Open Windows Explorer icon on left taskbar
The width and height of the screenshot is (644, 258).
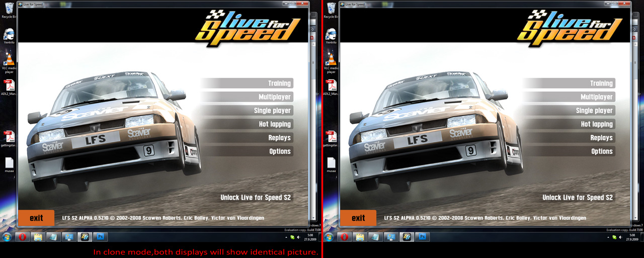(x=38, y=236)
